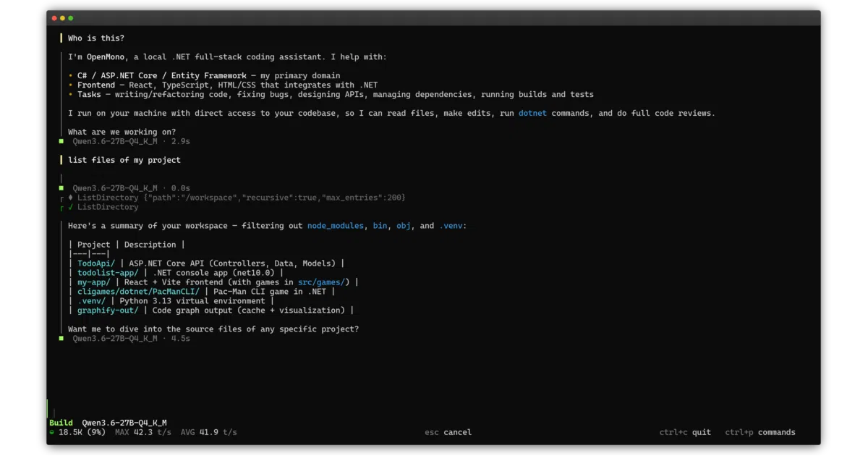This screenshot has width=868, height=456.
Task: Click the '18.5K (9%)' context usage indicator
Action: click(x=82, y=432)
